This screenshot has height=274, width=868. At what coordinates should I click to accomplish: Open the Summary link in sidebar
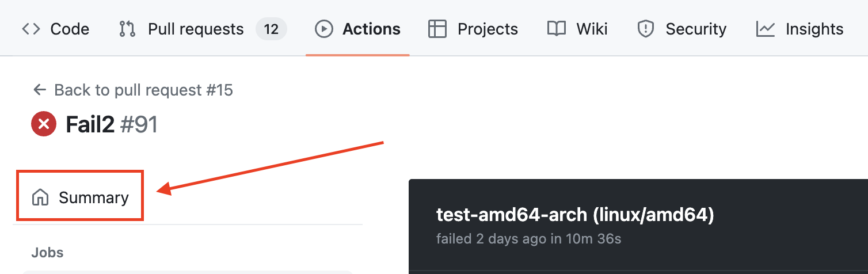93,197
